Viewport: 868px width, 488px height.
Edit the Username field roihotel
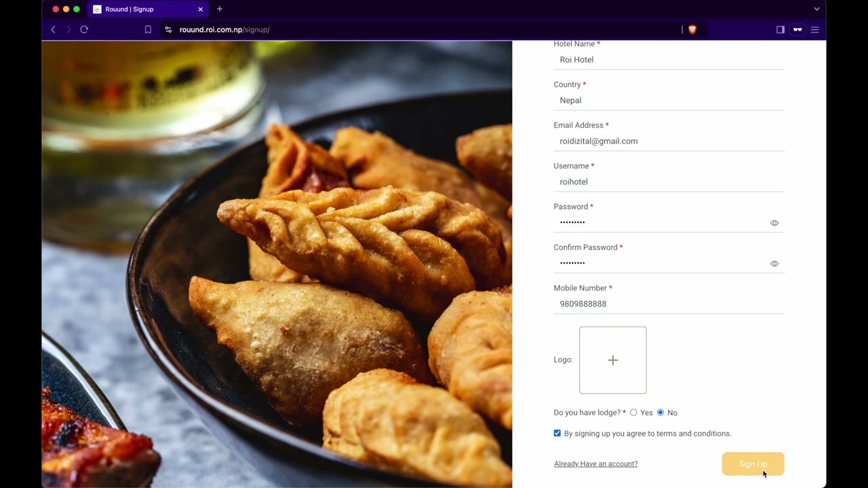tap(669, 182)
